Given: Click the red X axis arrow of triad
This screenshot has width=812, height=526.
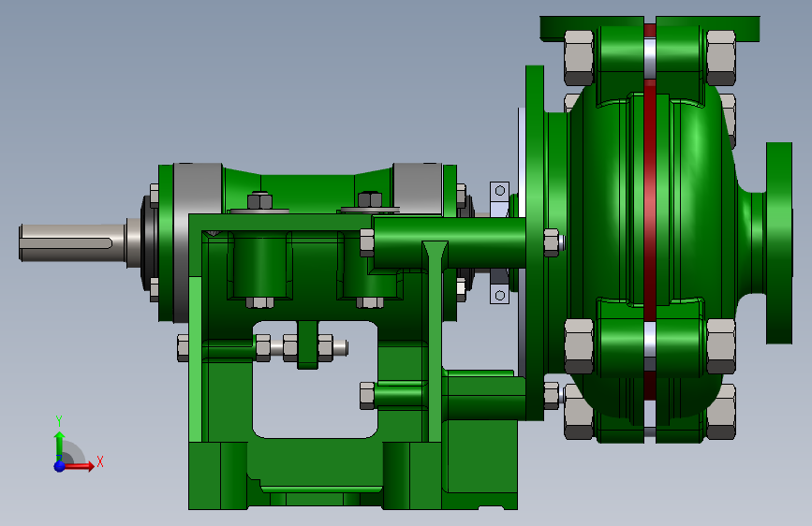Looking at the screenshot, I should (x=79, y=466).
